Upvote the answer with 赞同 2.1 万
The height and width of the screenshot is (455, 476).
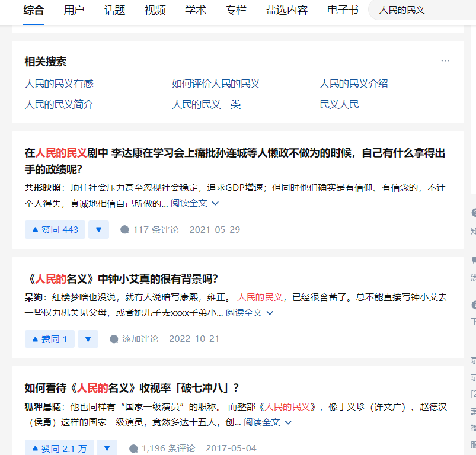point(59,448)
